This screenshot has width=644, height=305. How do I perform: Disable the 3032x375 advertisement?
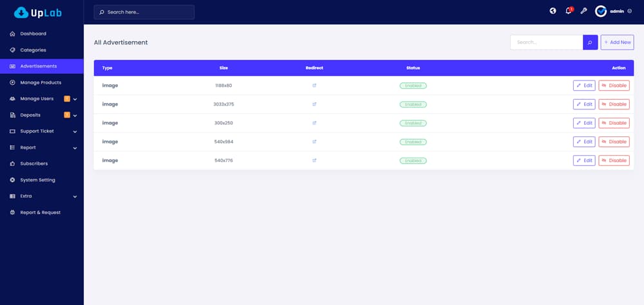click(x=614, y=104)
